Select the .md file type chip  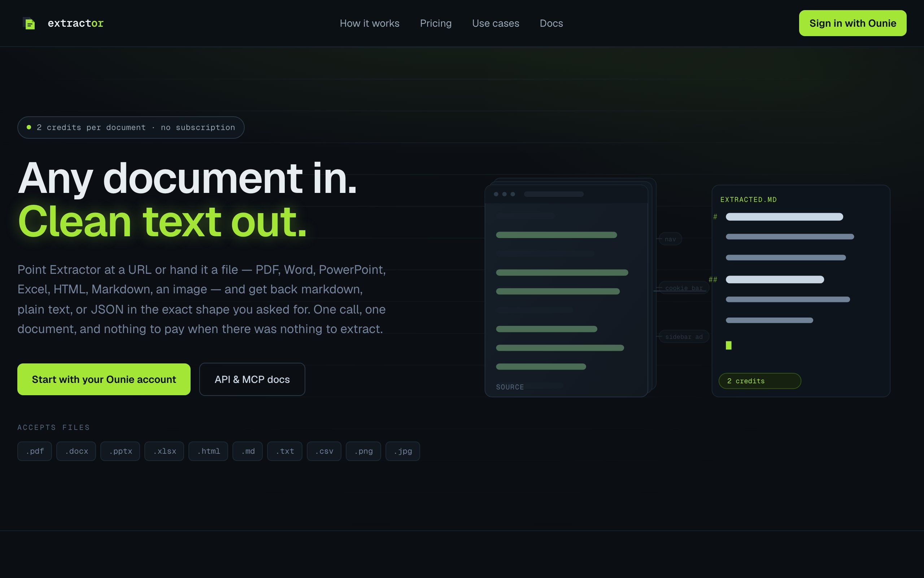pyautogui.click(x=248, y=451)
